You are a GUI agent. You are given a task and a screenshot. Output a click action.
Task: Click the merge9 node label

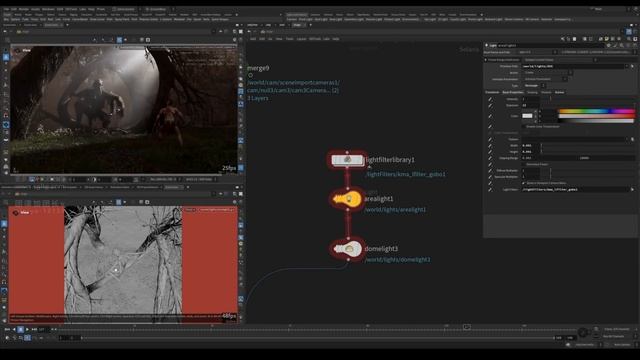coord(258,68)
